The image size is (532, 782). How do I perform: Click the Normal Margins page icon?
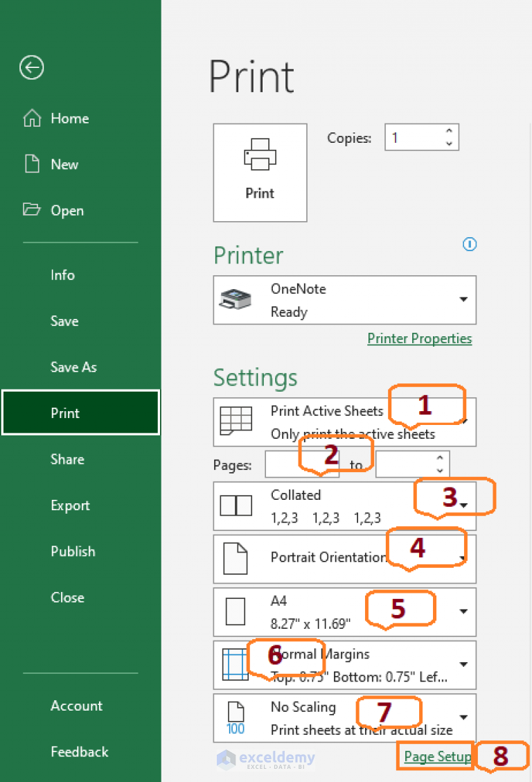(x=235, y=664)
